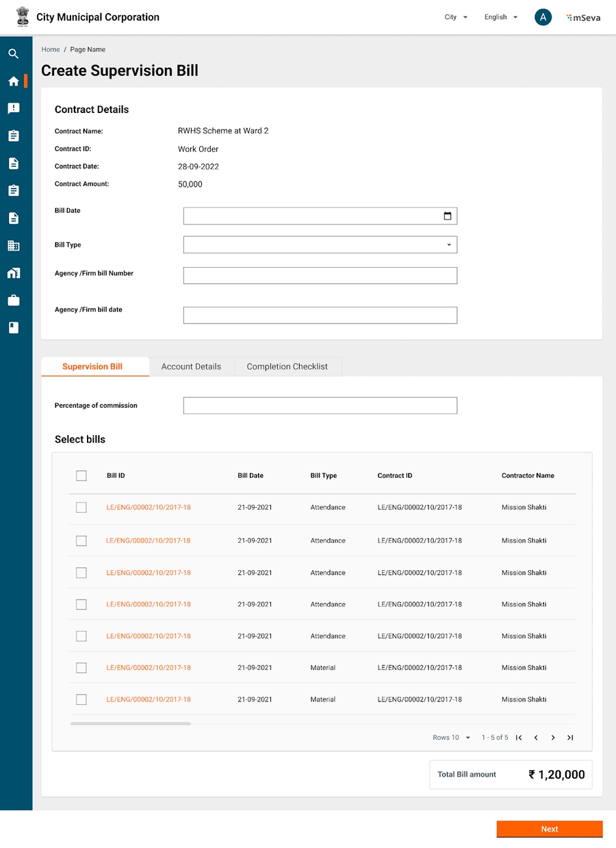
Task: Click the search icon in the sidebar
Action: (x=13, y=54)
